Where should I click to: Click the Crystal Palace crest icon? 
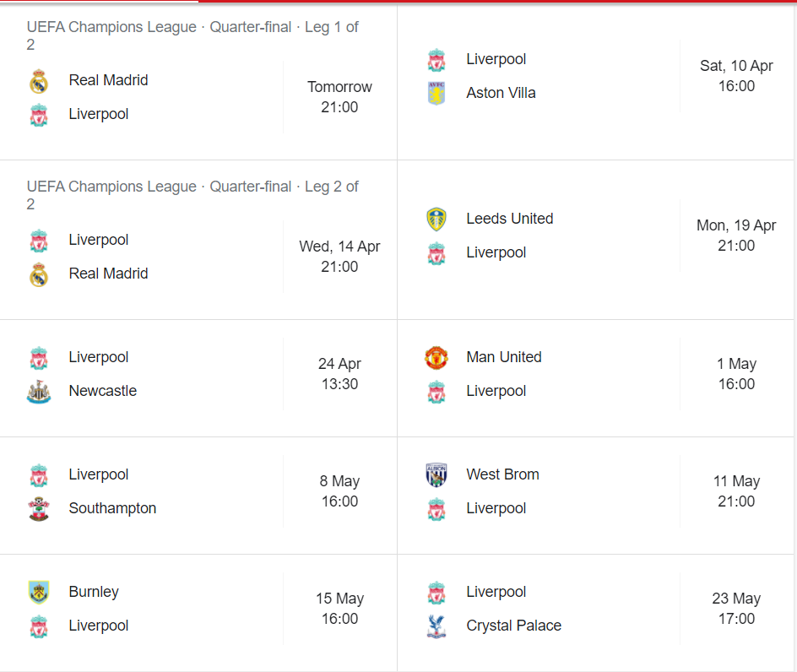point(436,626)
